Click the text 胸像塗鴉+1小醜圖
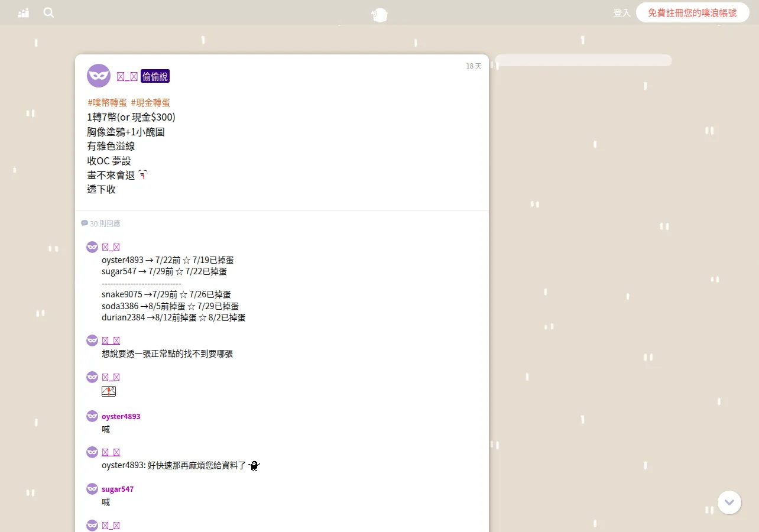This screenshot has height=532, width=759. pyautogui.click(x=126, y=132)
